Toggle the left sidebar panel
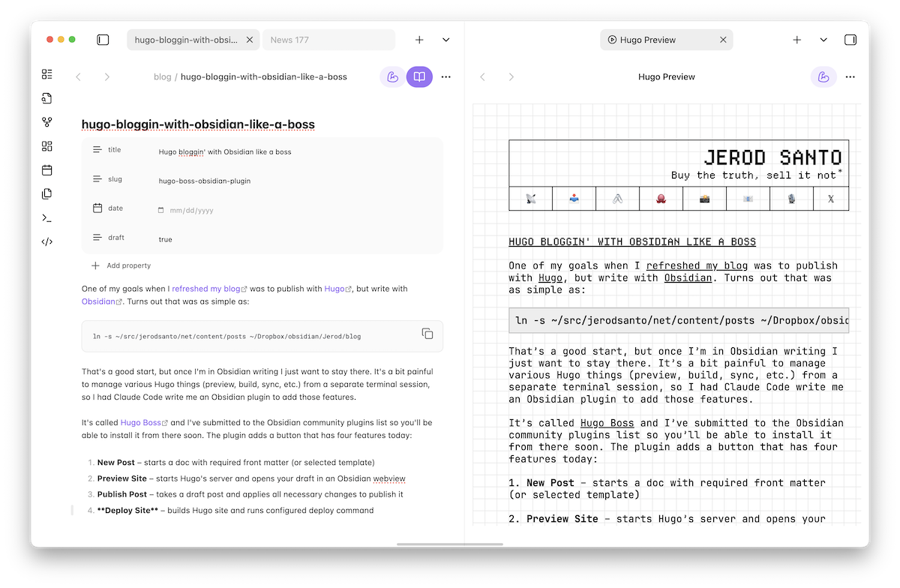 (x=103, y=40)
